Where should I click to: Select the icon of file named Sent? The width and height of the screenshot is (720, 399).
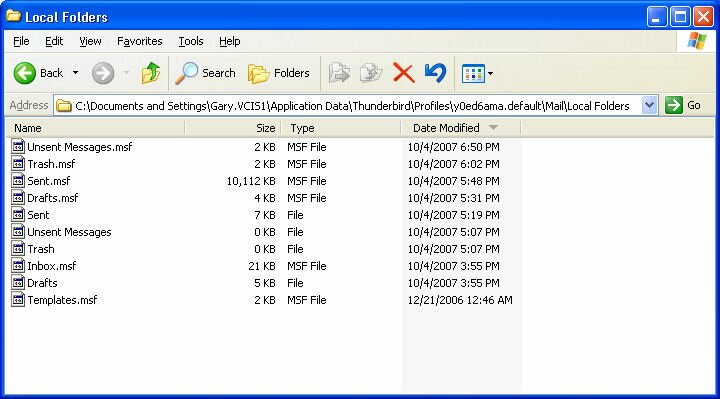click(x=18, y=214)
